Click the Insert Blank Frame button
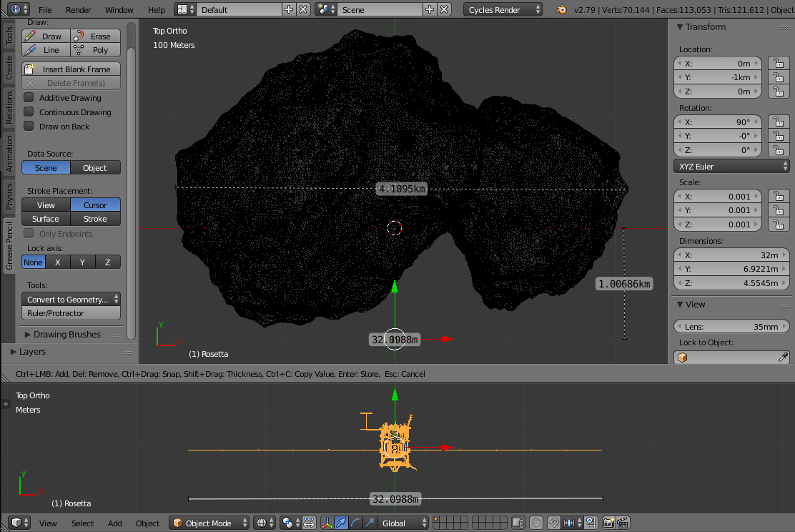795x532 pixels. tap(71, 69)
